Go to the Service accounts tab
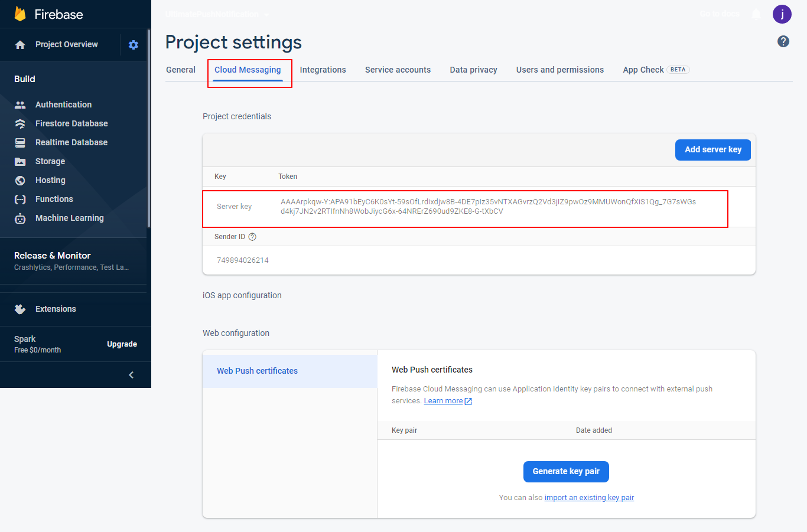Image resolution: width=807 pixels, height=532 pixels. [398, 70]
